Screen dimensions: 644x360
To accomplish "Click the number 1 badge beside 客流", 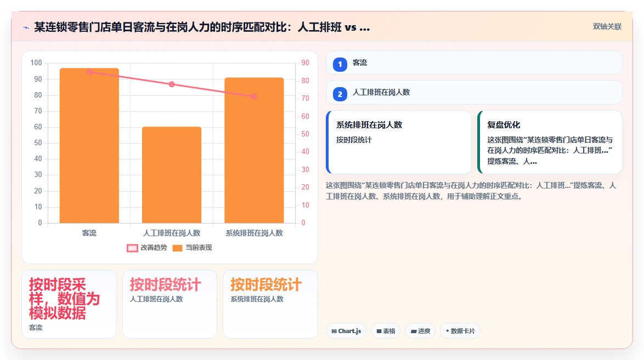I will point(340,65).
